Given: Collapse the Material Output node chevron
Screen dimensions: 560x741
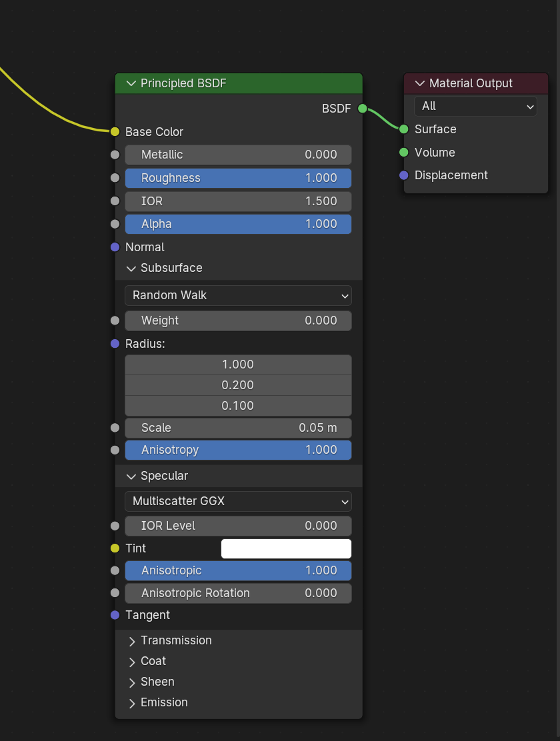Looking at the screenshot, I should pos(419,84).
